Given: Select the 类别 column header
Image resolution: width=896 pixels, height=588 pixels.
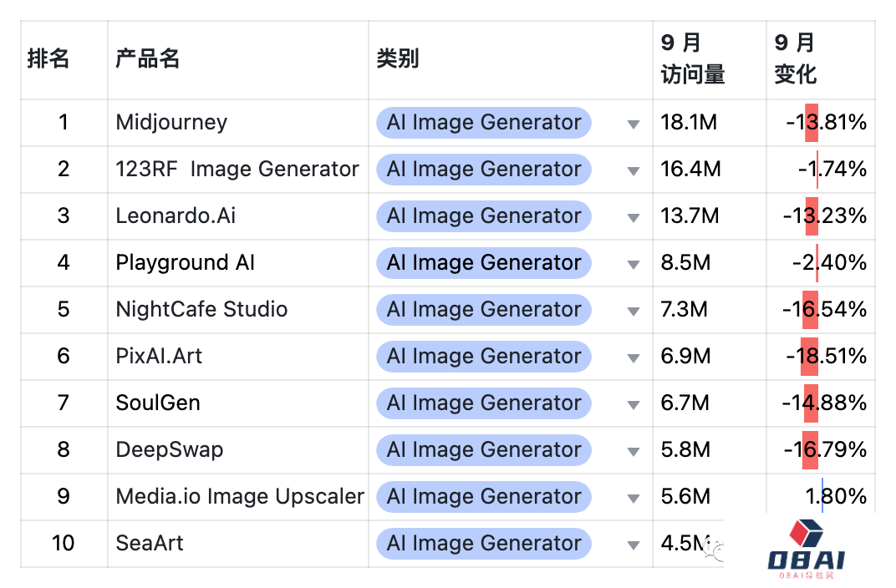Looking at the screenshot, I should 511,60.
